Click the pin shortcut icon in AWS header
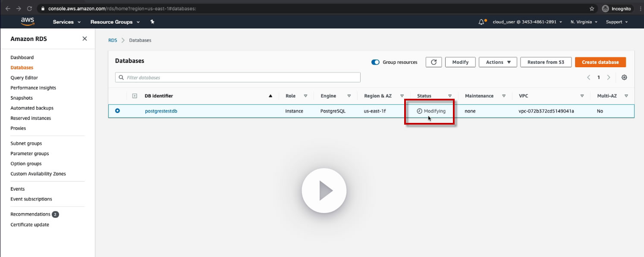644x257 pixels. pyautogui.click(x=152, y=22)
